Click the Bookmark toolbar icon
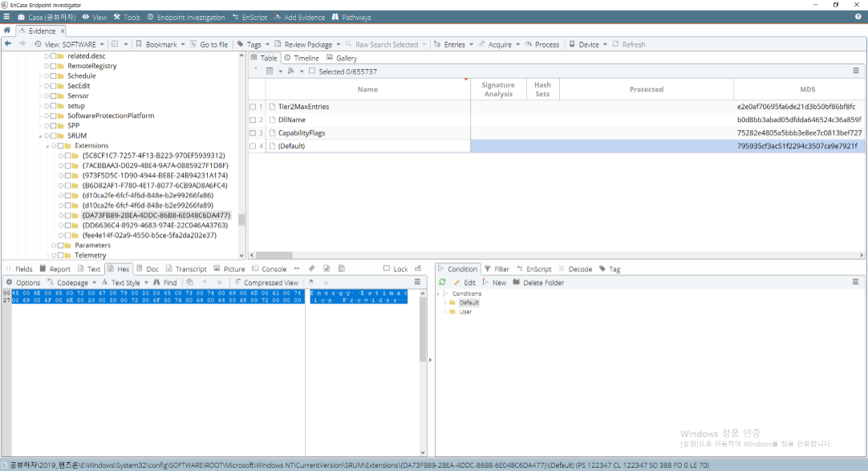 point(139,44)
